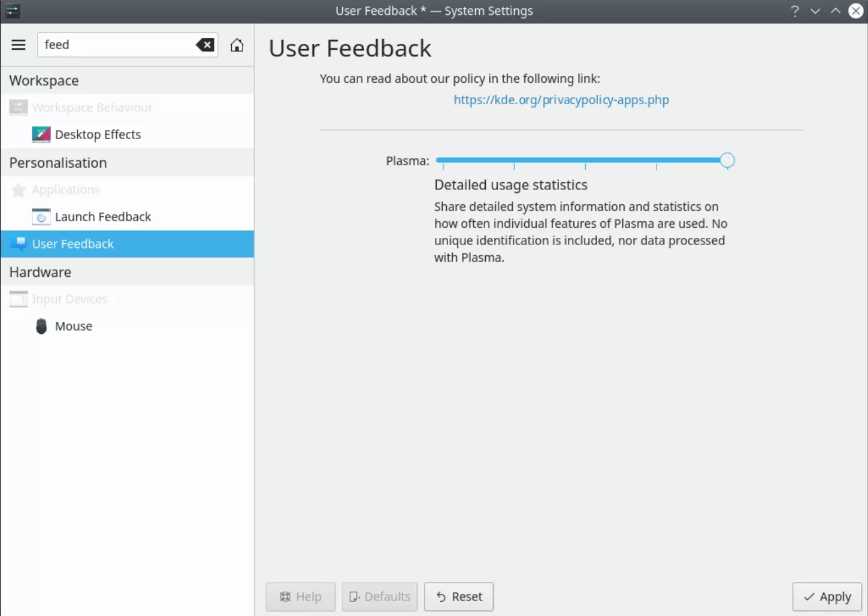Select the Workspace Behaviour category
Screen dimensions: 868x616
(x=128, y=107)
